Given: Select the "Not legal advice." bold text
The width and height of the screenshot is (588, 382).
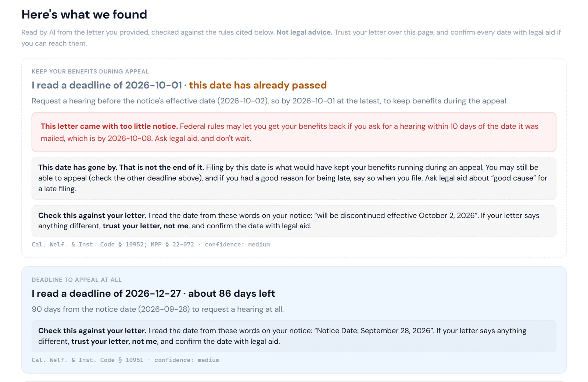Looking at the screenshot, I should pos(304,32).
